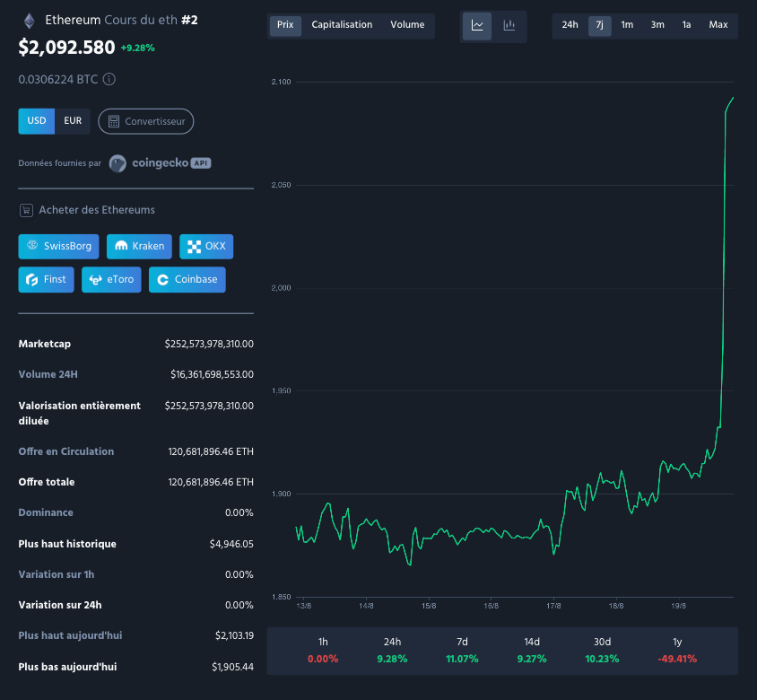Image resolution: width=757 pixels, height=700 pixels.
Task: Switch chart to line view icon
Action: [x=477, y=25]
